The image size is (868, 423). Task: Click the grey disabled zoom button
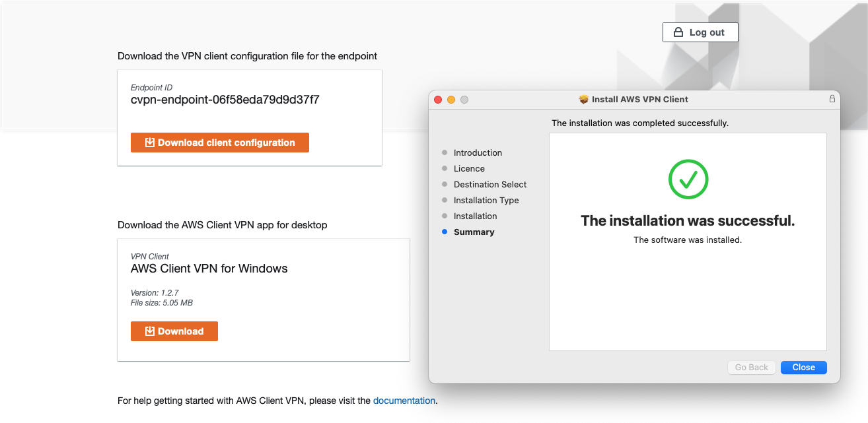point(464,100)
